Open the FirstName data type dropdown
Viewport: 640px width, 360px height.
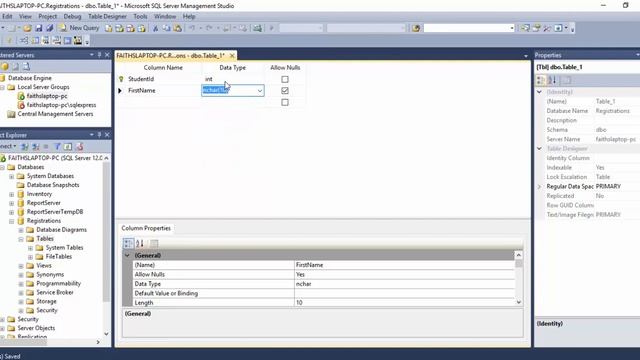(x=260, y=91)
